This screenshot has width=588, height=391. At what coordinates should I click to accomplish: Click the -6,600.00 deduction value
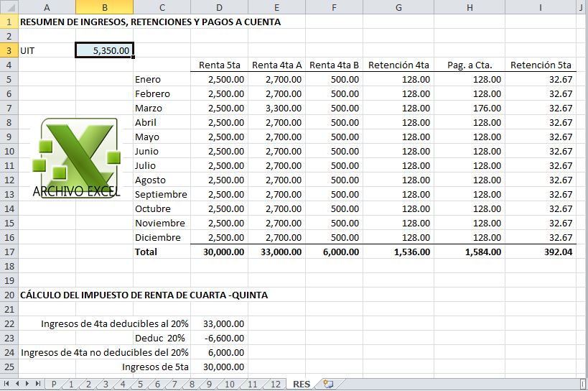219,338
